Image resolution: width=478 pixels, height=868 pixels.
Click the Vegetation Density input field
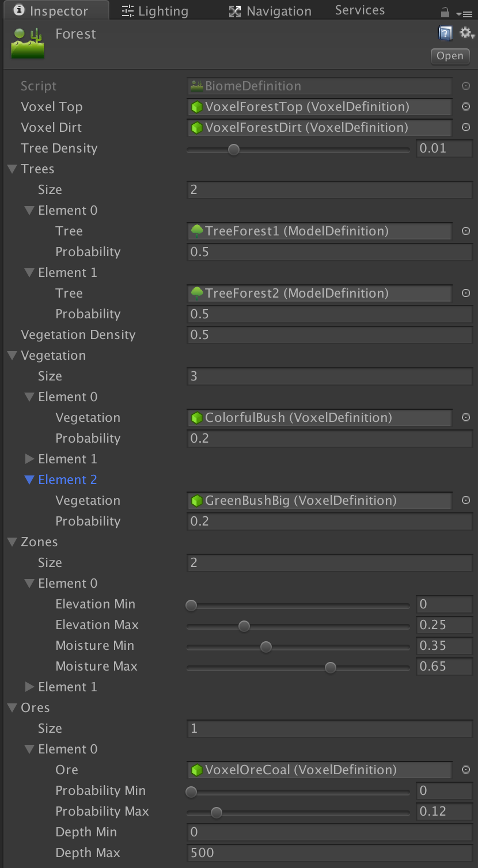point(329,334)
